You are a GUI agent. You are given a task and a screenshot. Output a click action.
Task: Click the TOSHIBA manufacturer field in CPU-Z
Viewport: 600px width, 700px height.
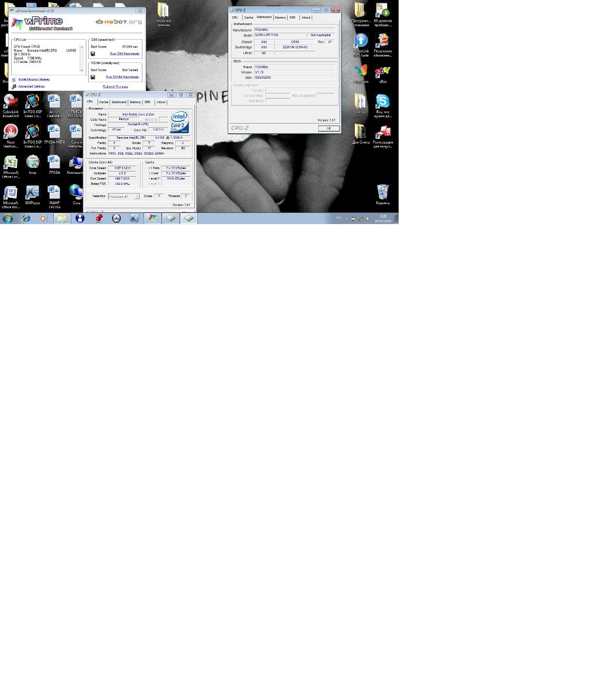(294, 30)
